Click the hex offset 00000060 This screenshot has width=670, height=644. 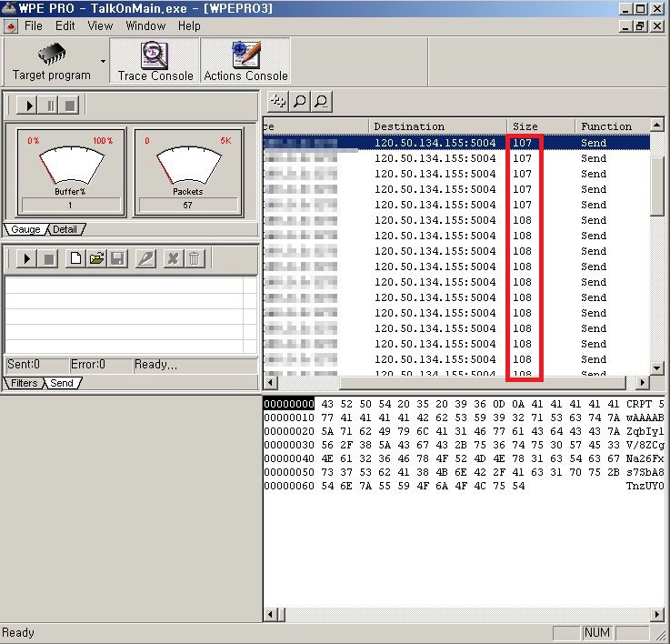pyautogui.click(x=289, y=487)
